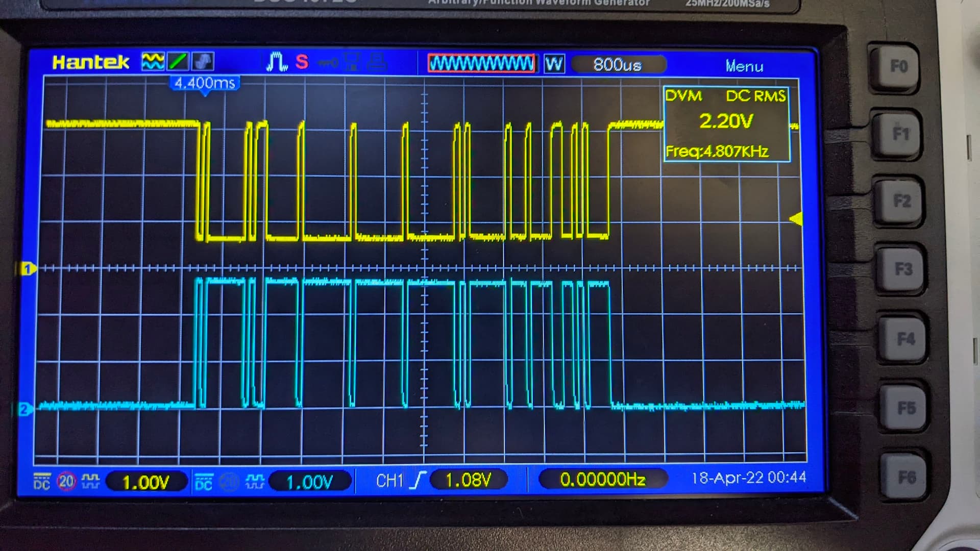Tap the pulse trigger status icon

(277, 62)
